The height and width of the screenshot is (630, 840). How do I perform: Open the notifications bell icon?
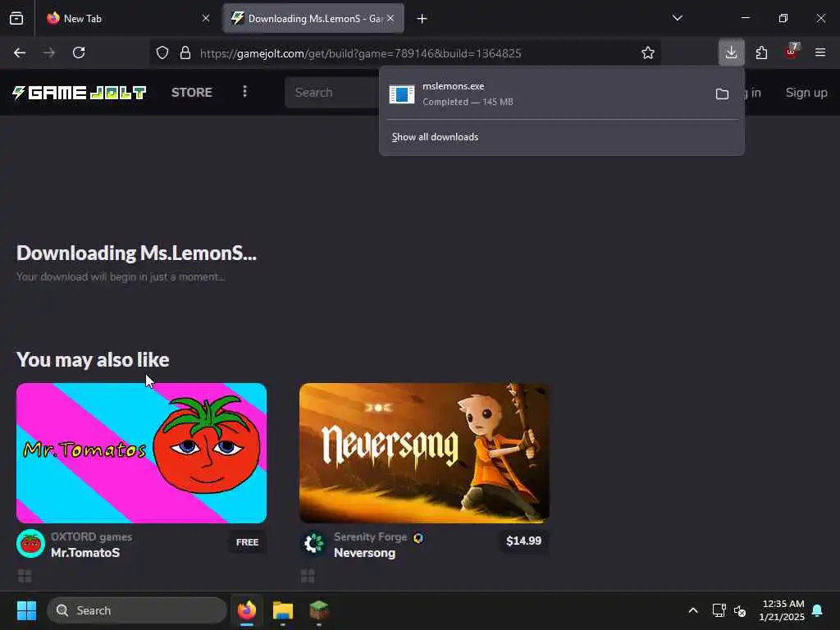(x=818, y=610)
